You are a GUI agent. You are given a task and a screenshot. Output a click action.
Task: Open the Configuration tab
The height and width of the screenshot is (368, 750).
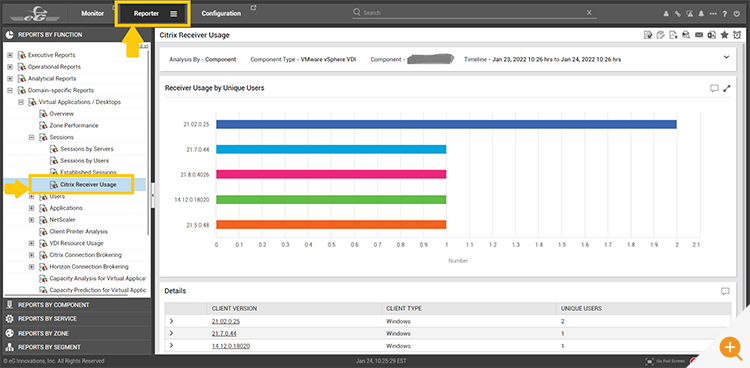[221, 14]
